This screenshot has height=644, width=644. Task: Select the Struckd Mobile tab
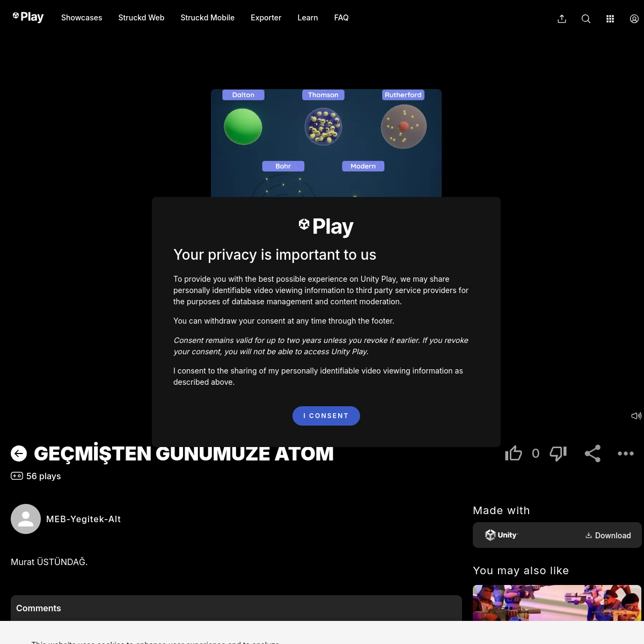(x=208, y=18)
